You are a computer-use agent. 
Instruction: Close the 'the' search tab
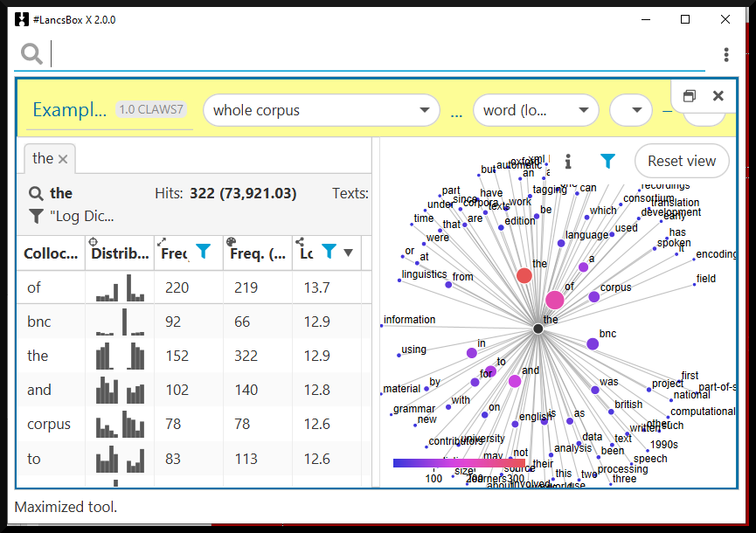tap(63, 159)
